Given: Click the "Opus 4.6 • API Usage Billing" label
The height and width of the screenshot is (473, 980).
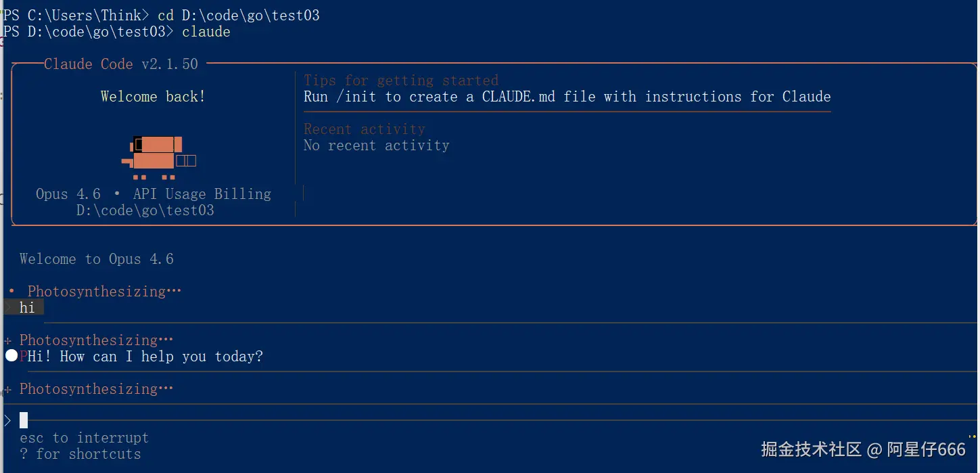Looking at the screenshot, I should coord(154,194).
